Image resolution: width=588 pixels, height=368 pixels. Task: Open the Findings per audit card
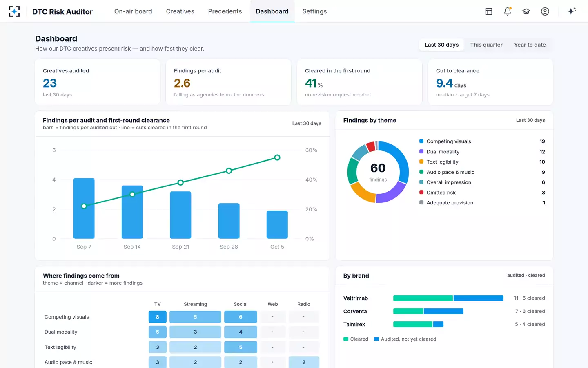click(228, 82)
